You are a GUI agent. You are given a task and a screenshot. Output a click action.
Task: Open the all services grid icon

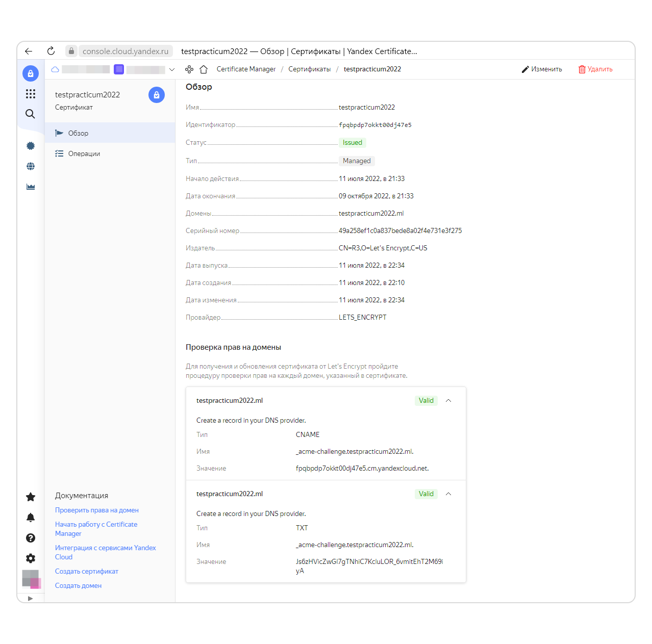(31, 94)
